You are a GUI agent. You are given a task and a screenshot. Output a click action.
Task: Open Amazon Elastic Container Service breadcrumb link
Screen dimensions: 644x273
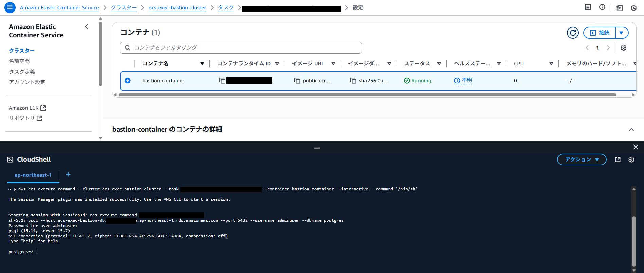59,8
